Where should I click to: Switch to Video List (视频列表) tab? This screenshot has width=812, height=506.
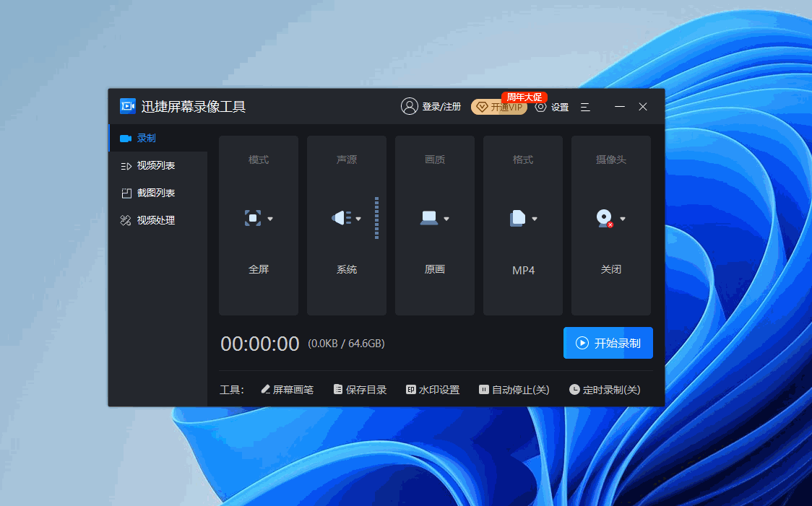point(156,165)
